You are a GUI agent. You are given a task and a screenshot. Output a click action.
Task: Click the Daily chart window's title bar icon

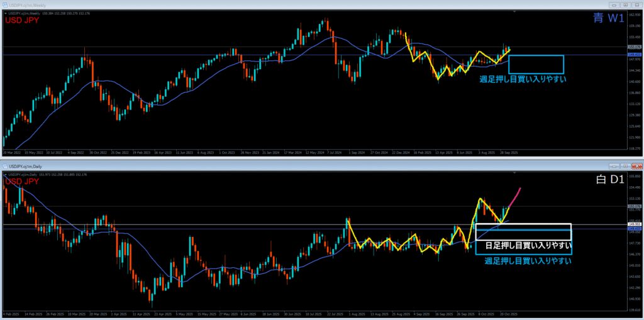tap(5, 165)
